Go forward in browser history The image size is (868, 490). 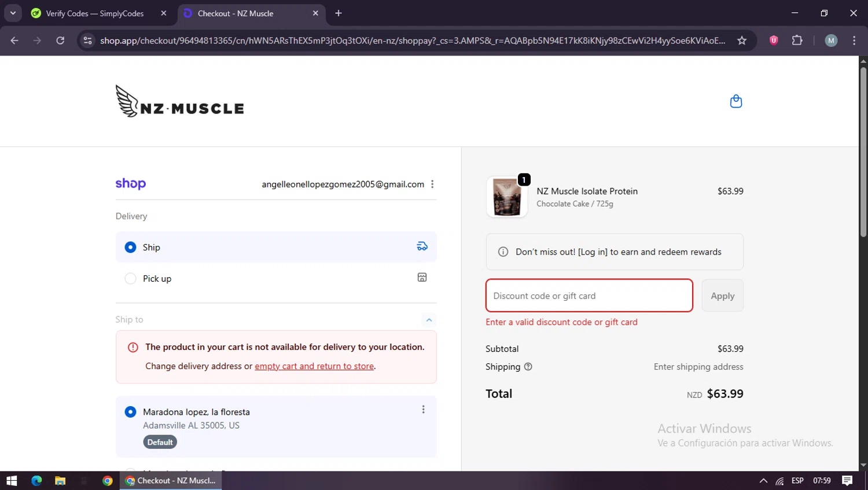pos(37,40)
